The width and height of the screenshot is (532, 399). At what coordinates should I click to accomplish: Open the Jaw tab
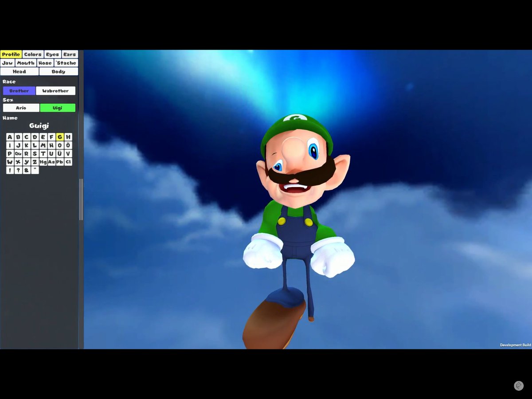point(8,63)
